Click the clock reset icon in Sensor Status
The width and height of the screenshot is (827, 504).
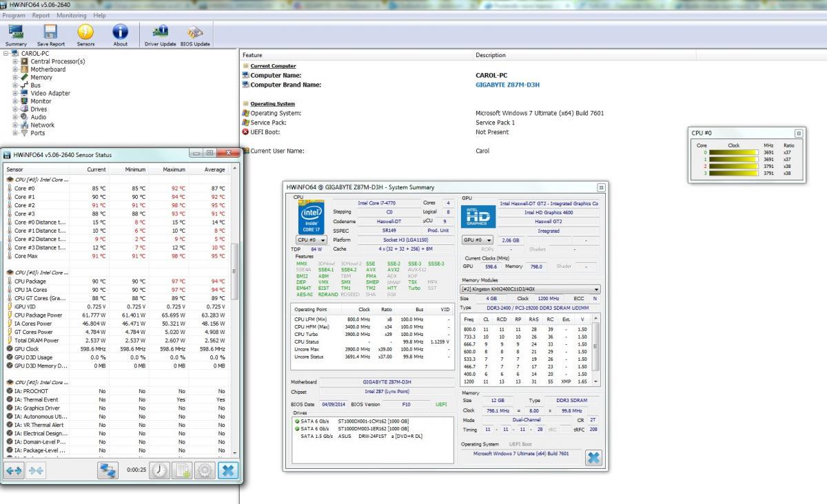[x=160, y=470]
